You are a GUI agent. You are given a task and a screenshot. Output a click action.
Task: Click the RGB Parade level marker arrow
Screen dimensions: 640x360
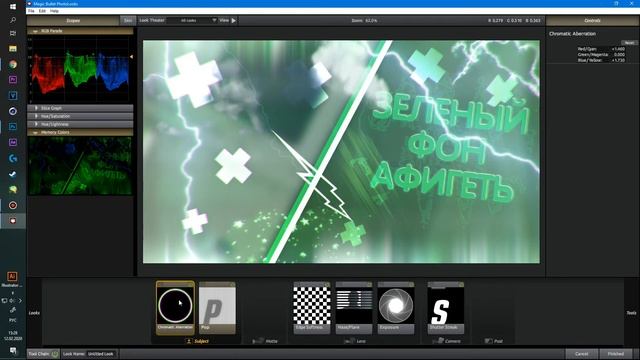pyautogui.click(x=131, y=57)
